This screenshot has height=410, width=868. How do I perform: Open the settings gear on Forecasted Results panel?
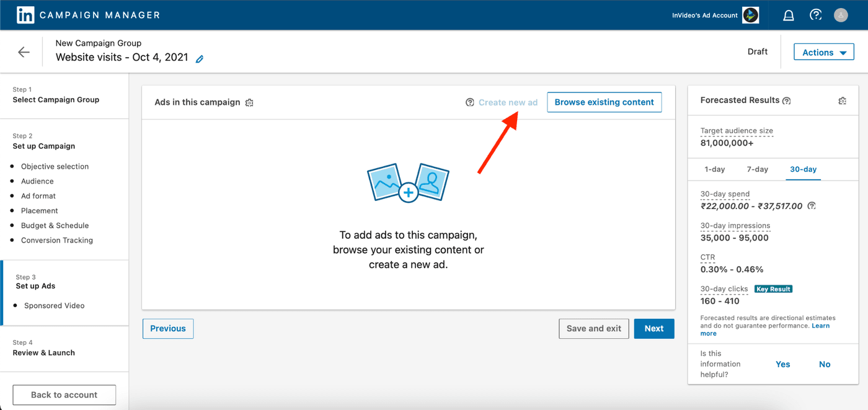pos(842,100)
